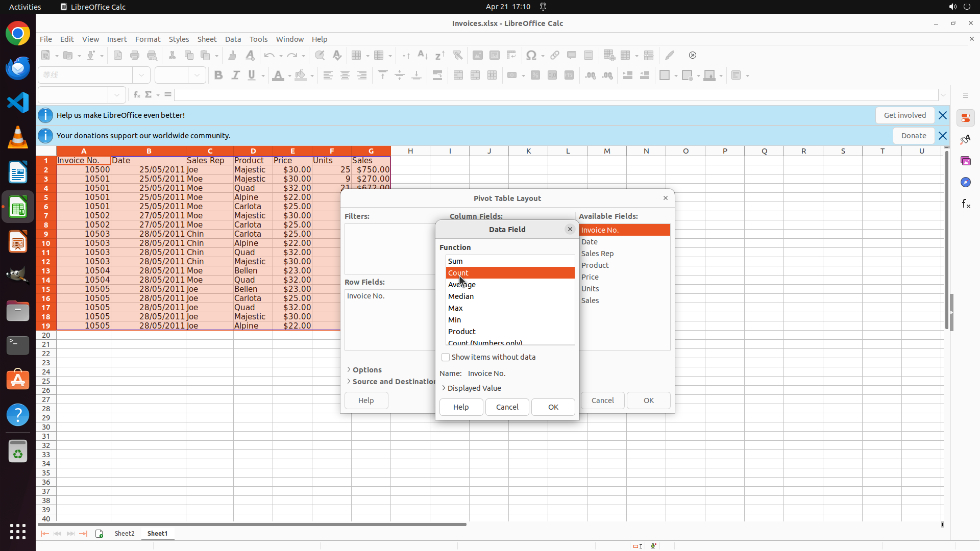
Task: Open the font name dropdown
Action: point(141,76)
